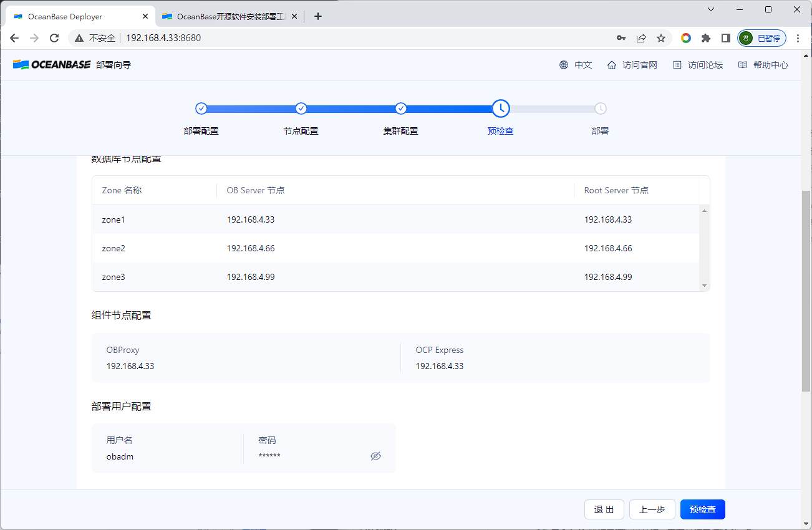Click the OCP Express label

tap(440, 350)
